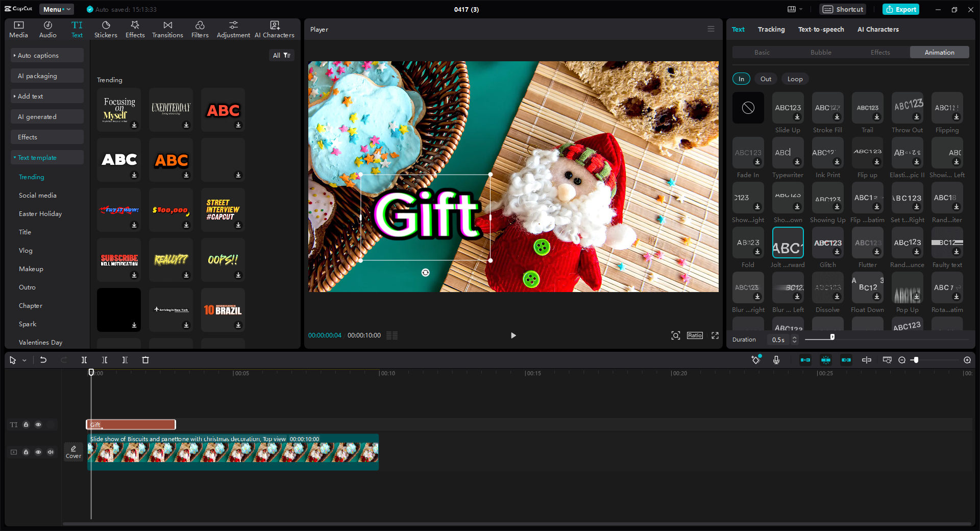Screen dimensions: 980x531
Task: Click the Export button
Action: point(900,9)
